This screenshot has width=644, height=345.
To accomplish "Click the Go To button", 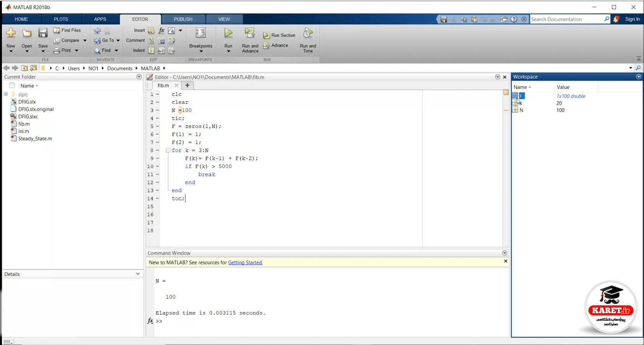I will [x=104, y=40].
